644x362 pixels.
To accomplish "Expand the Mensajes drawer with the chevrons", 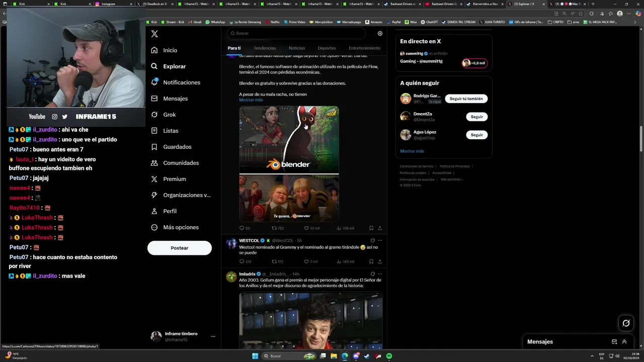I will click(x=624, y=342).
